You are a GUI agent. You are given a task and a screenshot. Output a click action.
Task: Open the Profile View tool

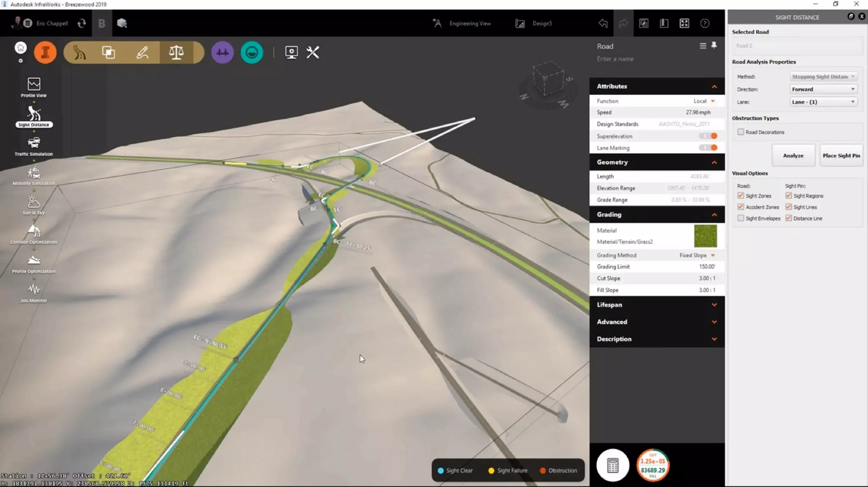click(x=34, y=85)
